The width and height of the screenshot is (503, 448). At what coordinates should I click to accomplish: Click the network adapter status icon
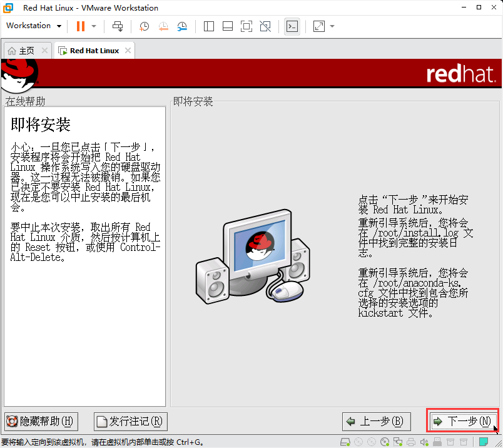tap(398, 442)
